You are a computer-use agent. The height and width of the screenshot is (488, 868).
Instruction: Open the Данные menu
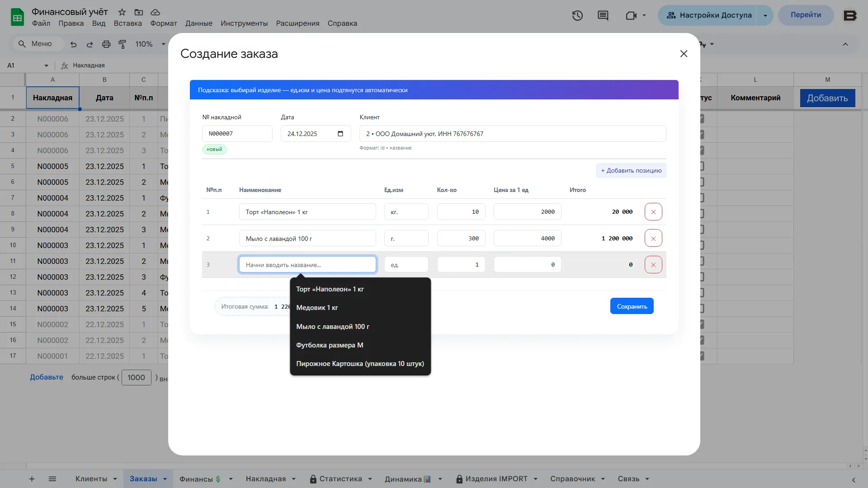[199, 23]
